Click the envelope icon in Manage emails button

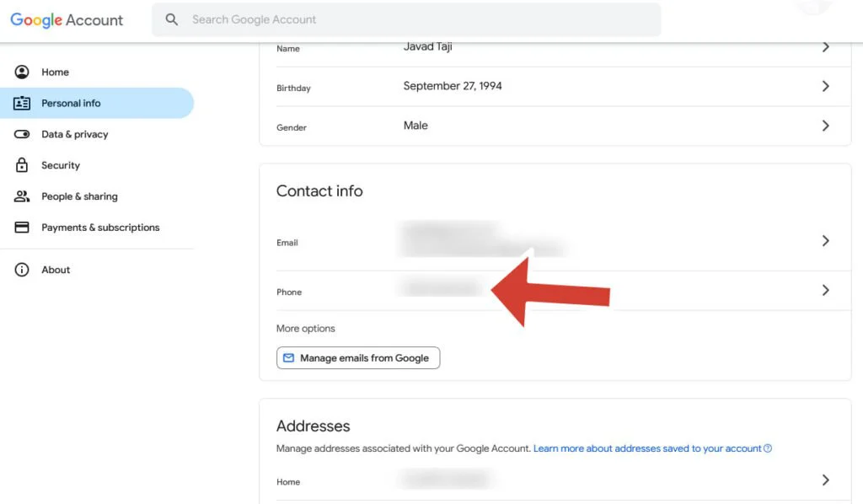tap(289, 357)
